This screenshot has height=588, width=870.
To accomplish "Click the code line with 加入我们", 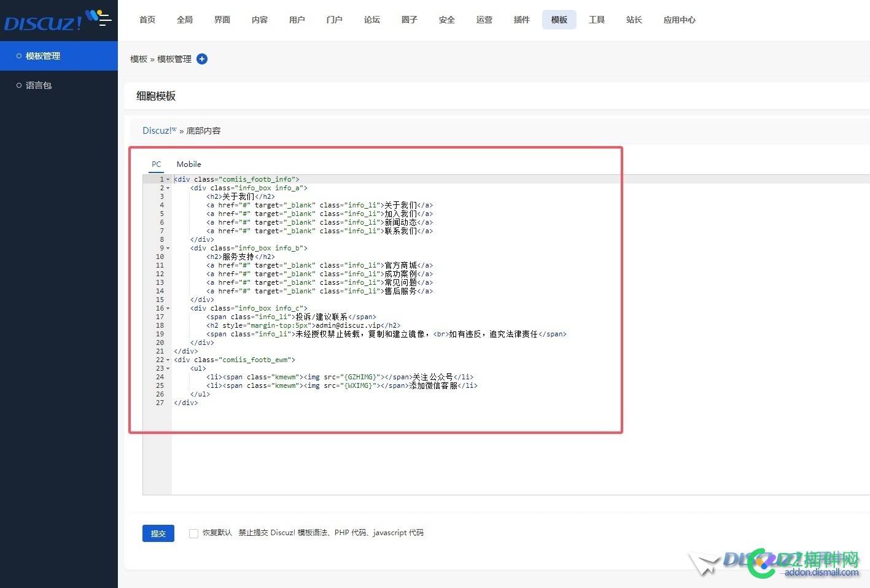I will click(x=319, y=214).
